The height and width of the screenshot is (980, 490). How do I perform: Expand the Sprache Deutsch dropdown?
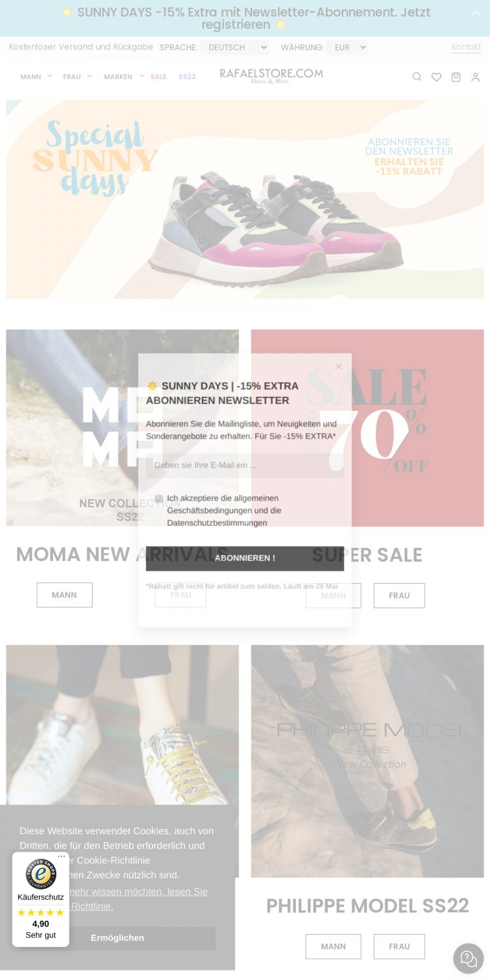[234, 47]
